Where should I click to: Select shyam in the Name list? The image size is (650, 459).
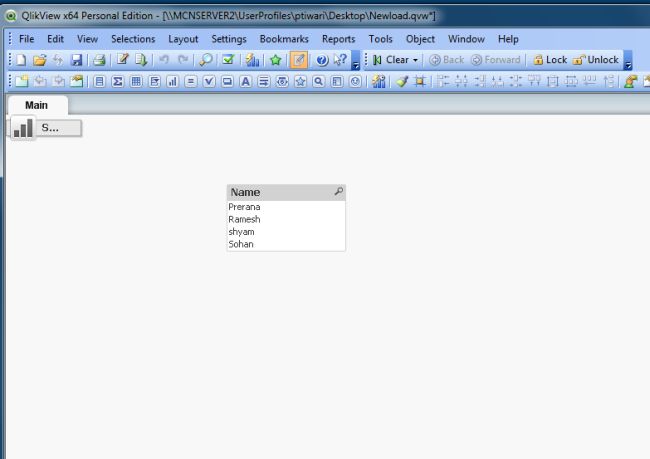click(x=286, y=232)
